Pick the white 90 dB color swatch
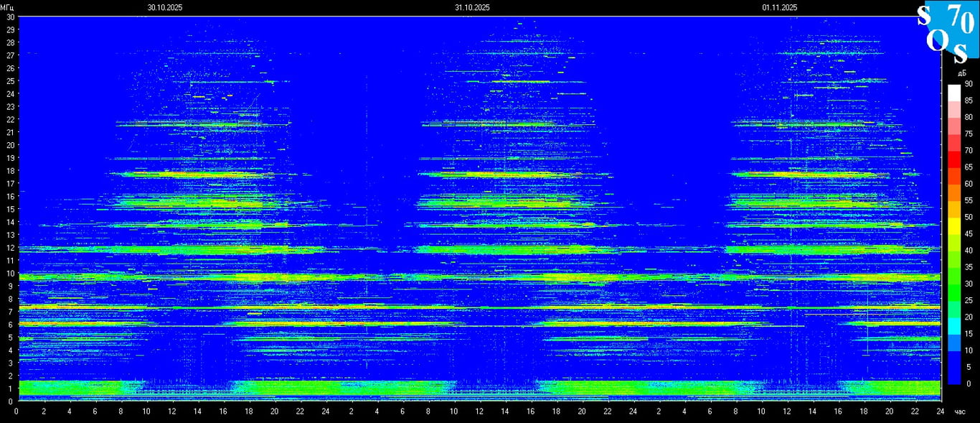This screenshot has height=423, width=980. pos(953,92)
